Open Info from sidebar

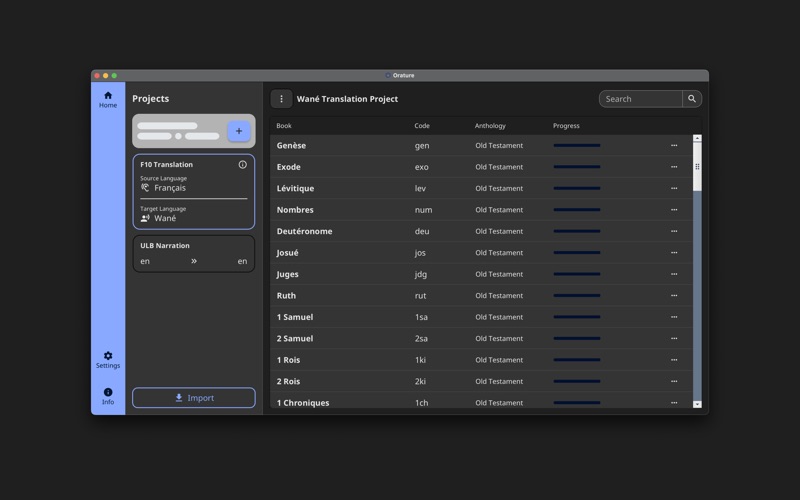[x=108, y=396]
